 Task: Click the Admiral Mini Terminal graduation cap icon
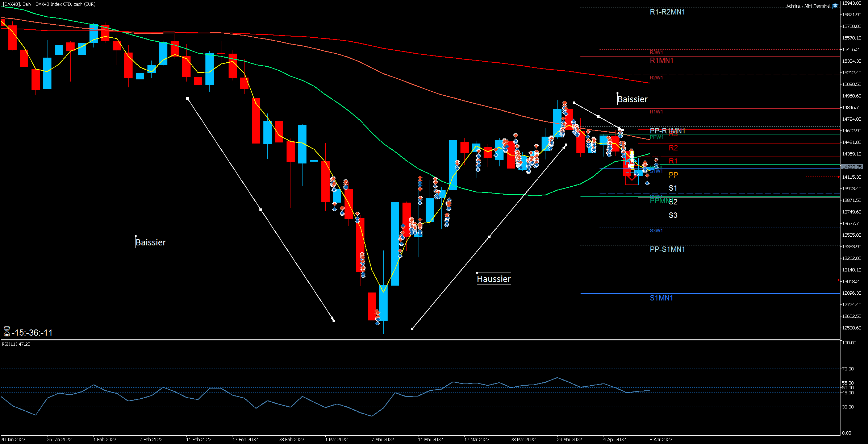pyautogui.click(x=835, y=6)
